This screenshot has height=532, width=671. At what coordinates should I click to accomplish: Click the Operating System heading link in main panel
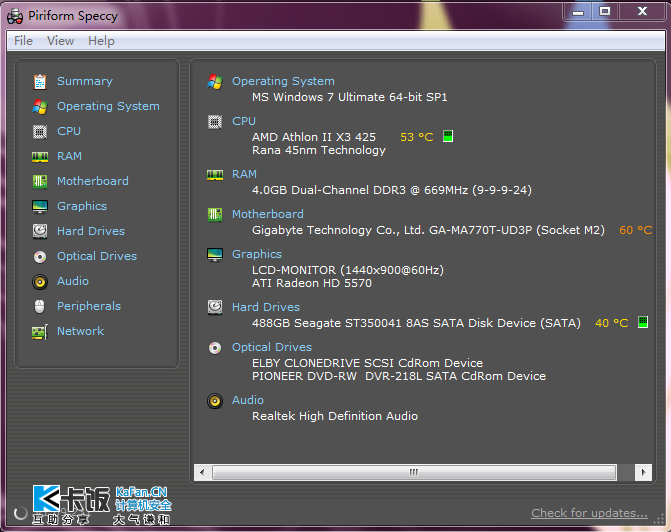[283, 81]
